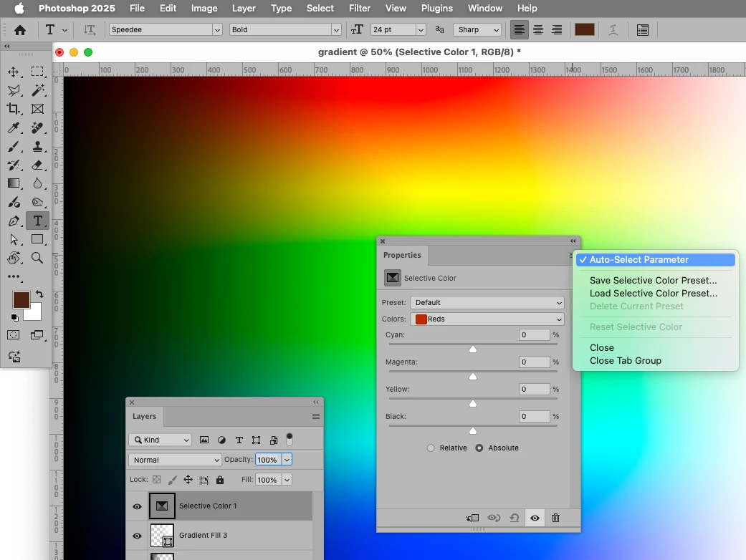
Task: Toggle adjustment layer visibility in Properties
Action: tap(535, 518)
